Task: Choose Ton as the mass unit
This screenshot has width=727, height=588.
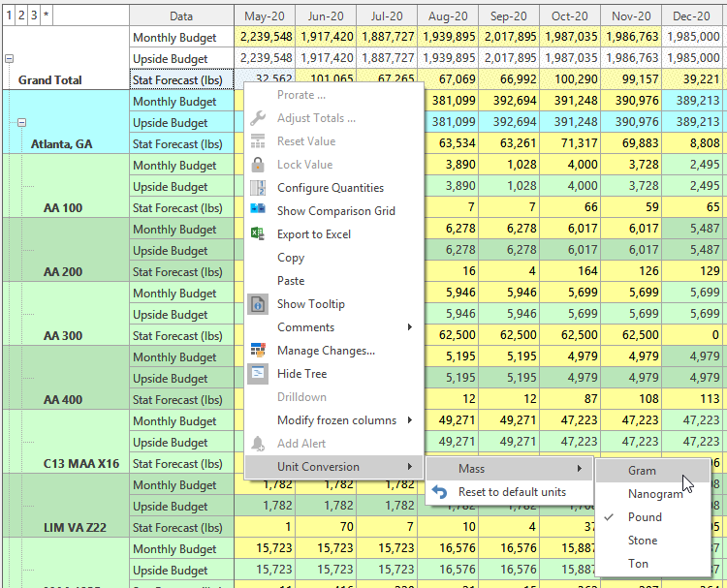Action: 652,564
